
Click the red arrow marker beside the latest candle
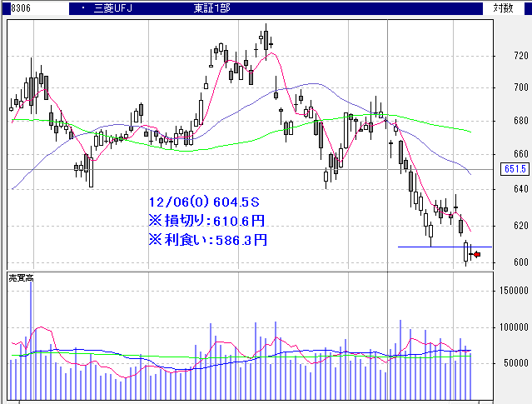[x=476, y=254]
